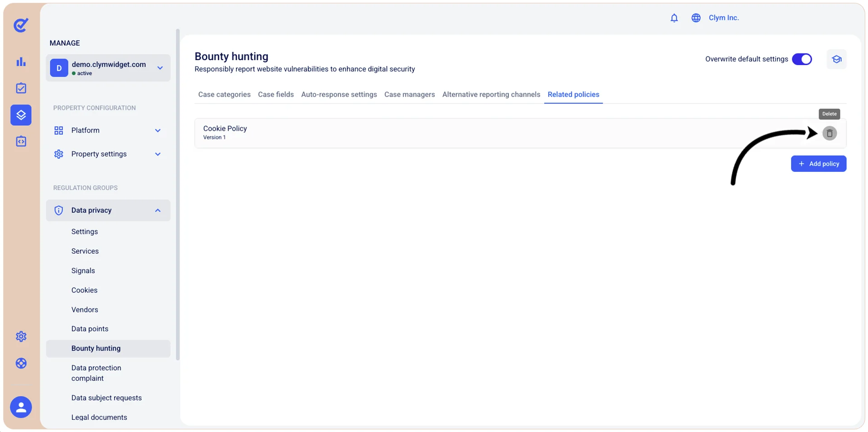
Task: Open Alternative reporting channels tab
Action: click(491, 95)
